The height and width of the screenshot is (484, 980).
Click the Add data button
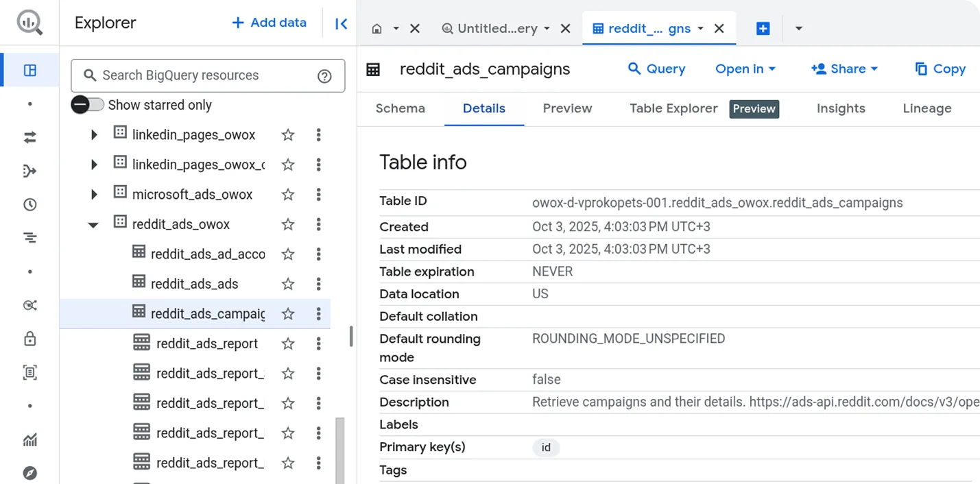(269, 23)
